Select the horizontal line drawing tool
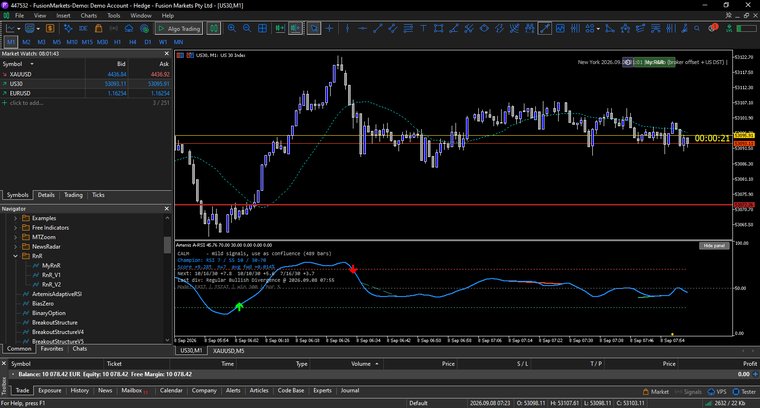 coord(362,29)
